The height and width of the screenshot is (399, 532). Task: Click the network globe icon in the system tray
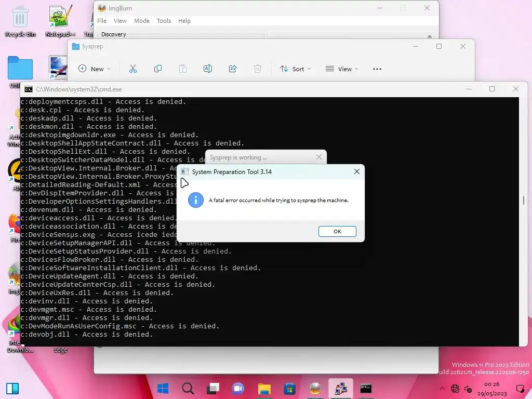click(455, 389)
